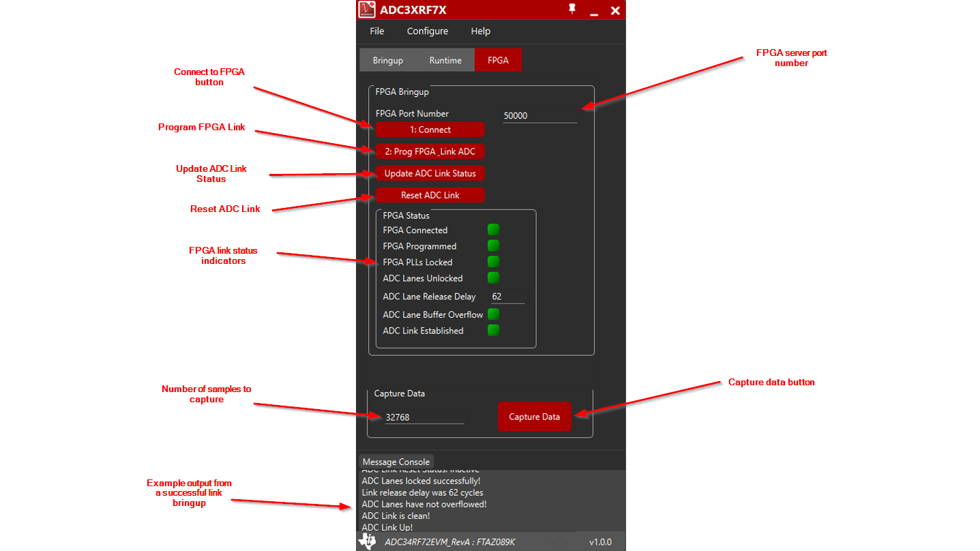Click the ADC Lanes Unlocked indicator
This screenshot has width=980, height=551.
pos(493,278)
